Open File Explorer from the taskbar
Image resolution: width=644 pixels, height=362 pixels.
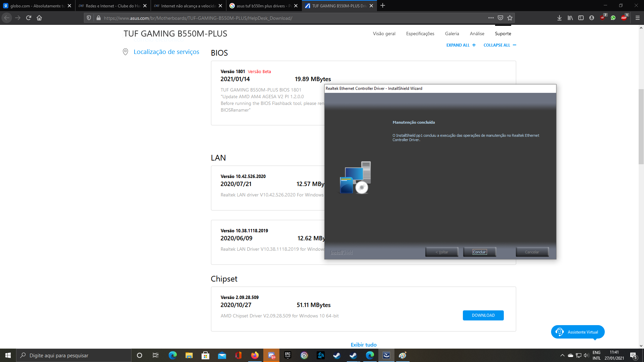(189, 355)
